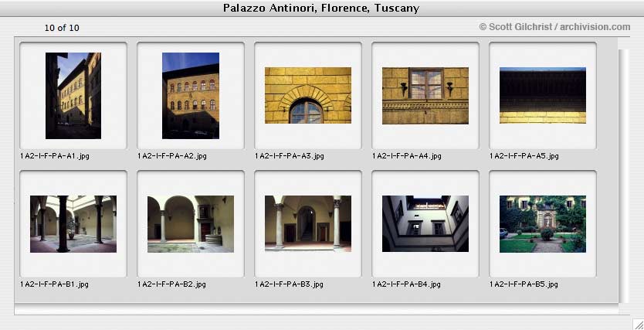Open upward courtyard view thumbnail 1A2-I-F-PA-B4.jpg

click(425, 223)
